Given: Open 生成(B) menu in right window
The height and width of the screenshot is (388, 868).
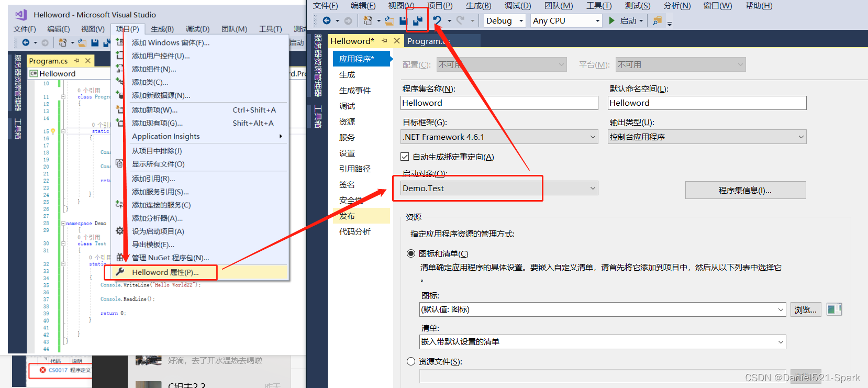Looking at the screenshot, I should coord(478,6).
